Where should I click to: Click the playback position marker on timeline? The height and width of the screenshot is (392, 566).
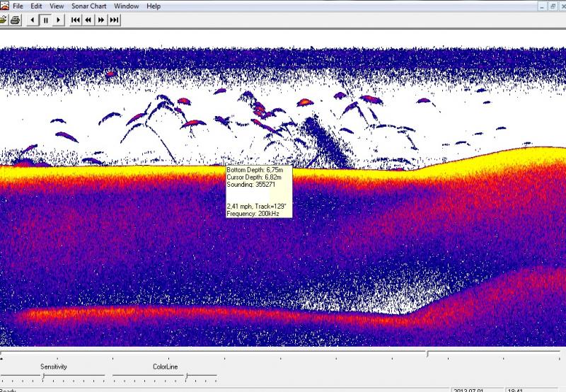427,354
